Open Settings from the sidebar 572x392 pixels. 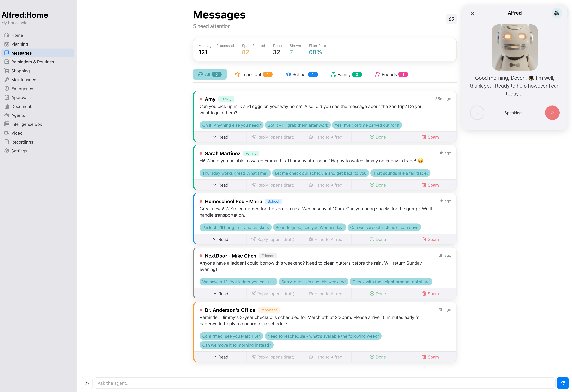coord(19,151)
